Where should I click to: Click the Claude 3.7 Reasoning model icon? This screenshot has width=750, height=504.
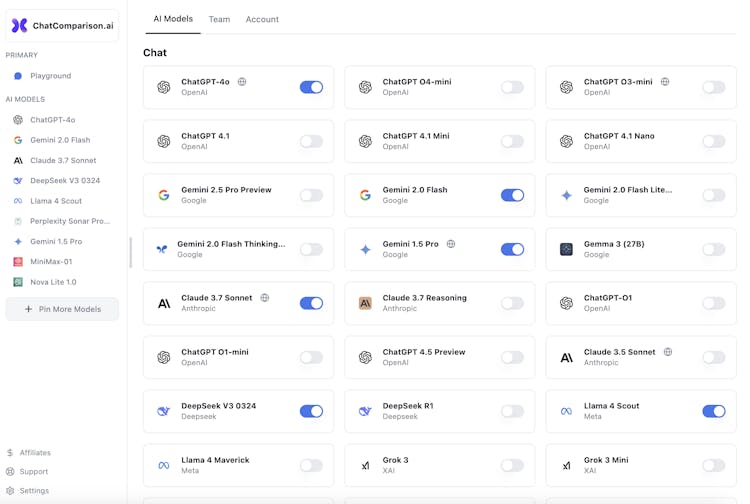click(365, 303)
